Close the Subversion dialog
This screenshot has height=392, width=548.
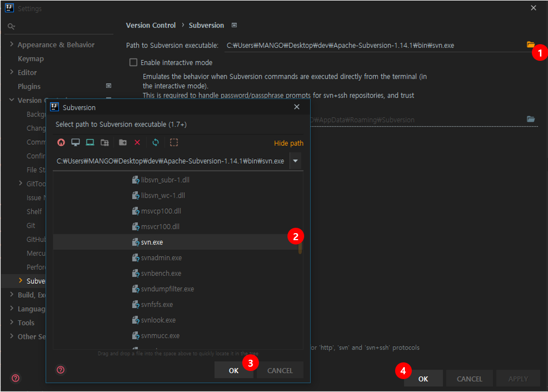(x=297, y=107)
